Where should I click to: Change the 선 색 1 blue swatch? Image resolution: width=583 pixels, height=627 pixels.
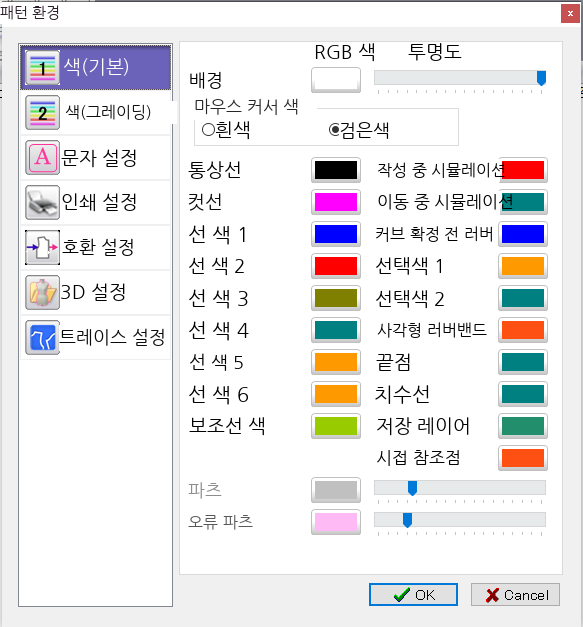coord(336,234)
